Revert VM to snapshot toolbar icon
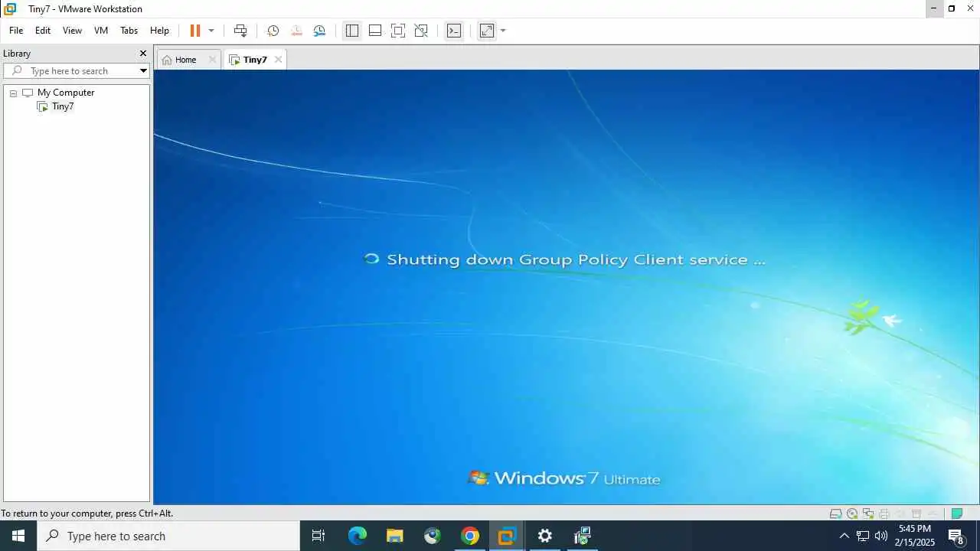This screenshot has height=551, width=980. [296, 31]
